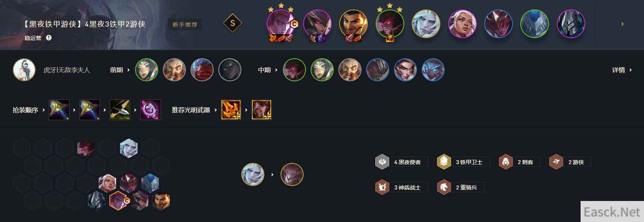Click the purple orb item in 抢装顺序
Image resolution: width=644 pixels, height=222 pixels.
(x=151, y=110)
